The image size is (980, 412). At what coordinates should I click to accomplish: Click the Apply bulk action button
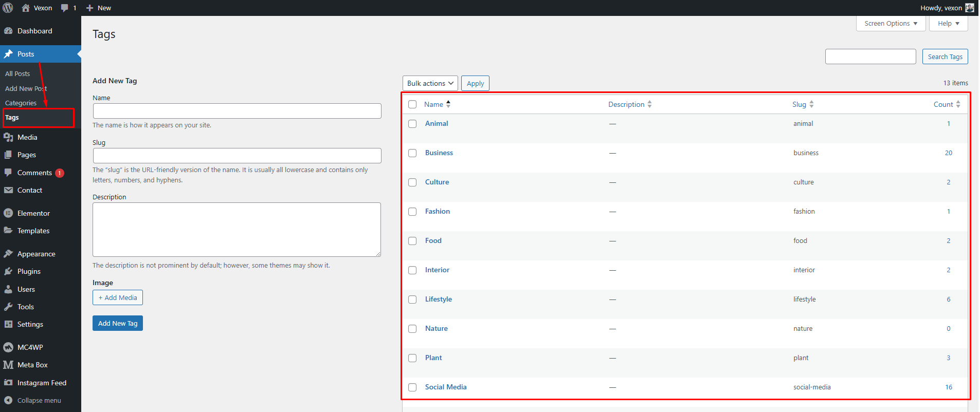tap(475, 83)
